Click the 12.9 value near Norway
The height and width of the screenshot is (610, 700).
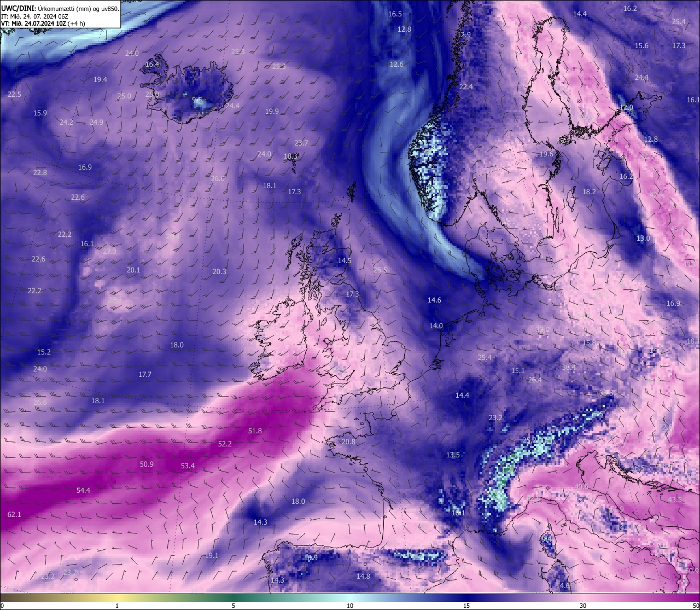[x=464, y=35]
